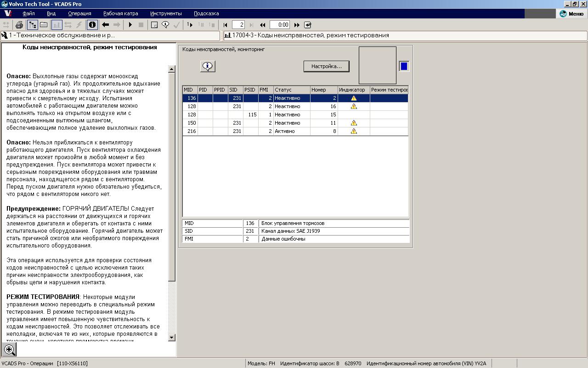Click the speech bubble hint toolbar icon
Image resolution: width=588 pixels, height=368 pixels.
click(x=165, y=25)
